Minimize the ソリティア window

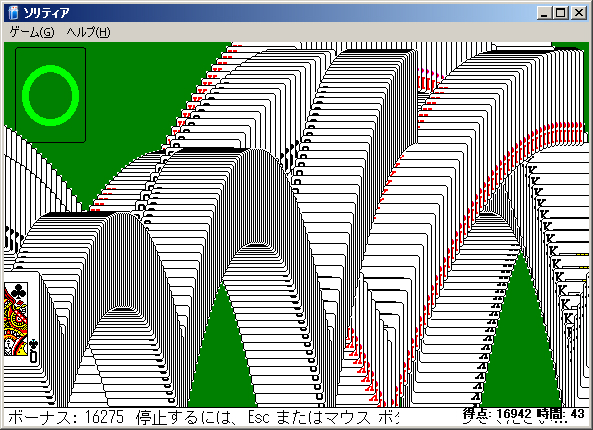click(544, 13)
